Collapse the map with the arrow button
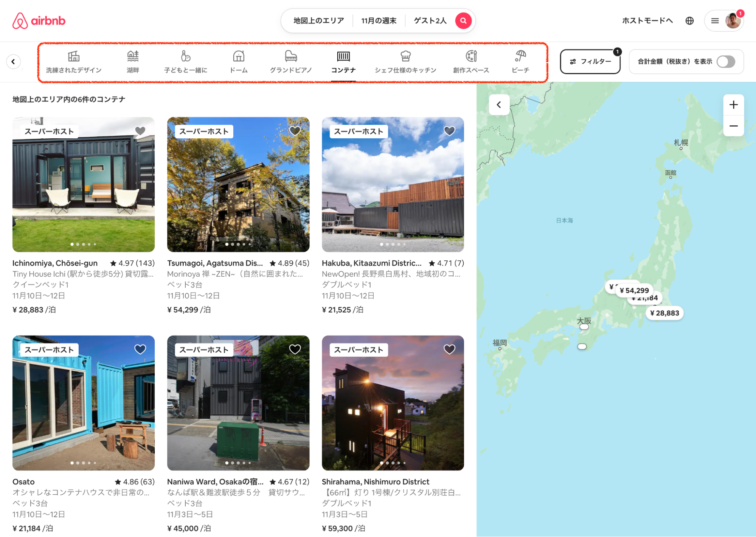The image size is (756, 537). [499, 105]
